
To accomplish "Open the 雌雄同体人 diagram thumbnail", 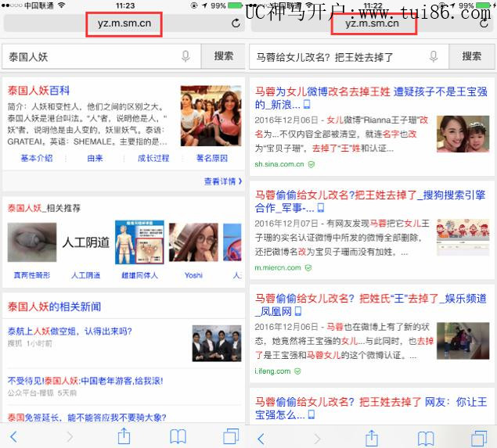I will 139,242.
